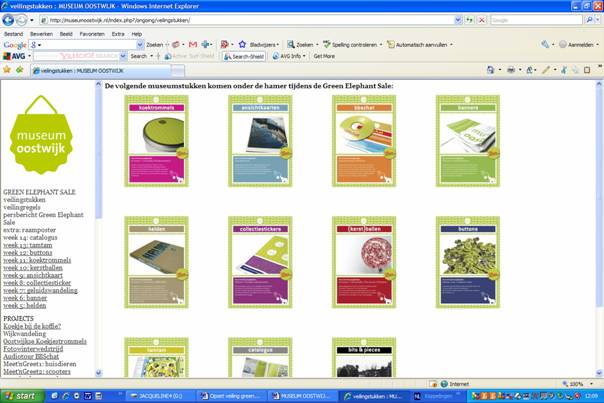Click the Refresh page icon beside address bar

469,20
